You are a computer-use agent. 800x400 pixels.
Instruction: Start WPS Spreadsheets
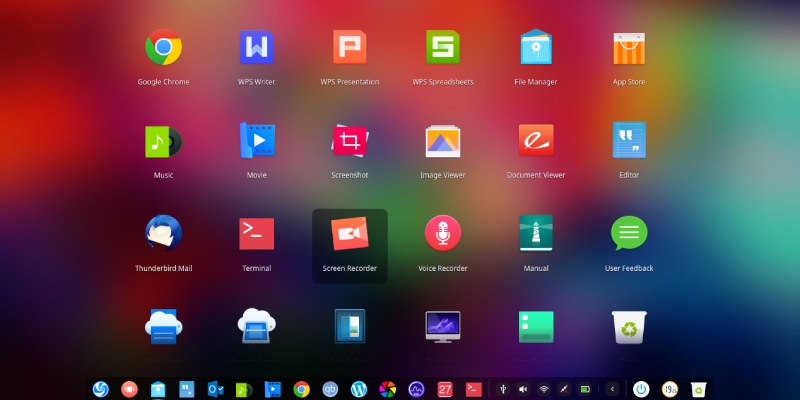[443, 47]
